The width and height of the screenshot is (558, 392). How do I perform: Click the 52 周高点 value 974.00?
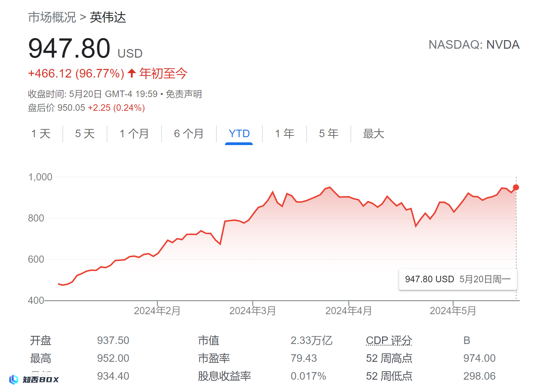coord(479,358)
